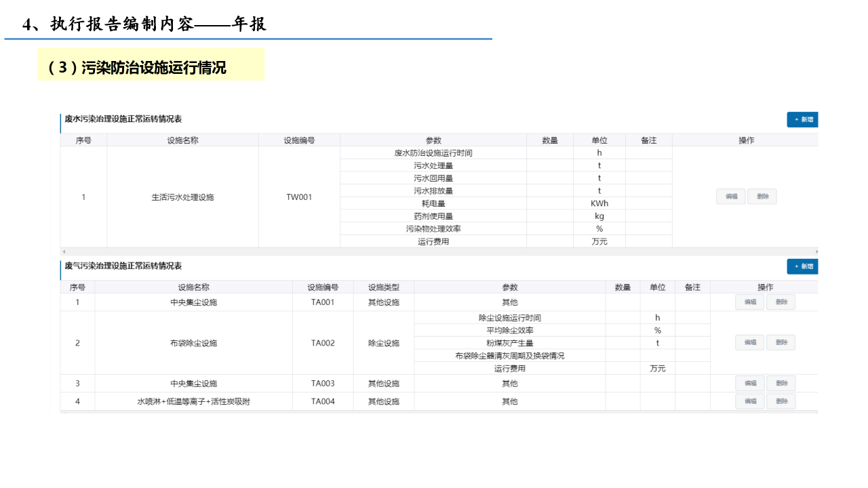Viewport: 868px width, 488px height.
Task: Click the scrollbar right arrow under 废水 table
Action: (x=816, y=251)
